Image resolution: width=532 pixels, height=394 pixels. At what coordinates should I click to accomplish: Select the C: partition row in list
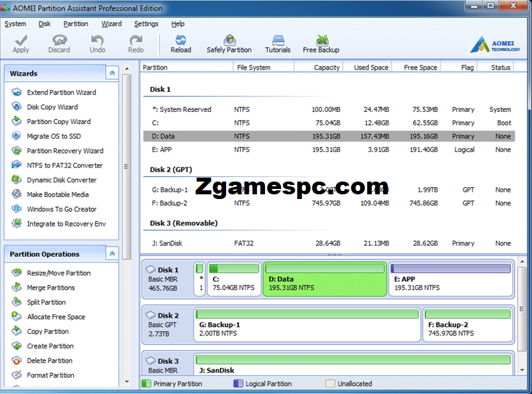(329, 123)
